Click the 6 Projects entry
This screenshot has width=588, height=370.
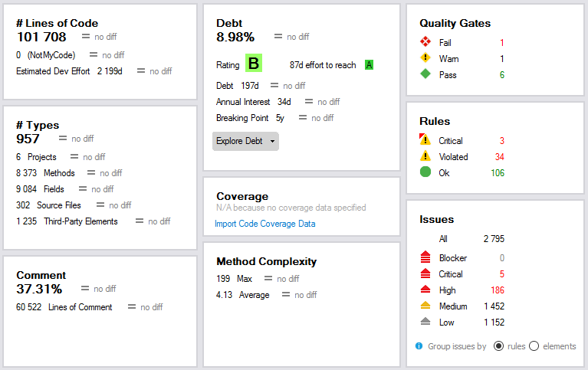point(36,157)
